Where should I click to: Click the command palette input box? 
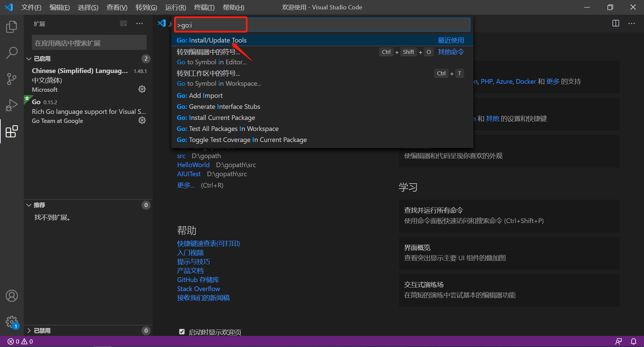(322, 25)
